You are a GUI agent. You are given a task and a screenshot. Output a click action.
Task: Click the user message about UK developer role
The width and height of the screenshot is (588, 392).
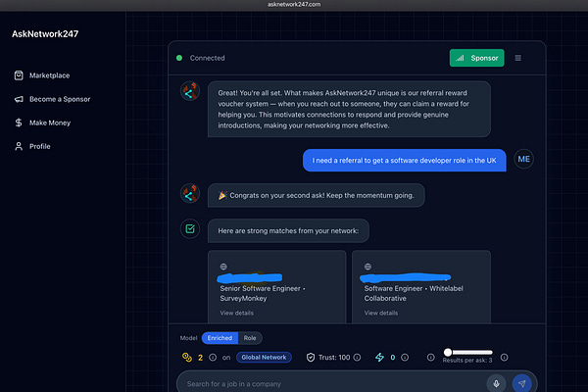pos(404,161)
